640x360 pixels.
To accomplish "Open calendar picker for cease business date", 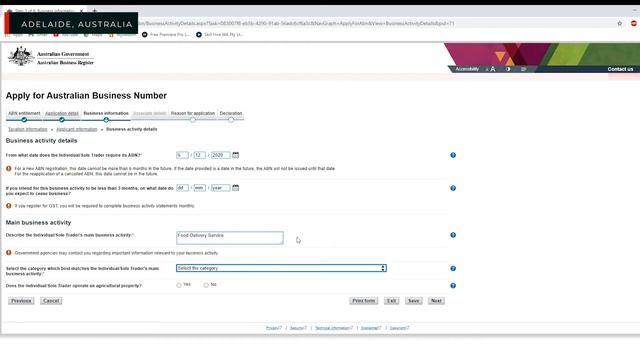I will [x=236, y=188].
